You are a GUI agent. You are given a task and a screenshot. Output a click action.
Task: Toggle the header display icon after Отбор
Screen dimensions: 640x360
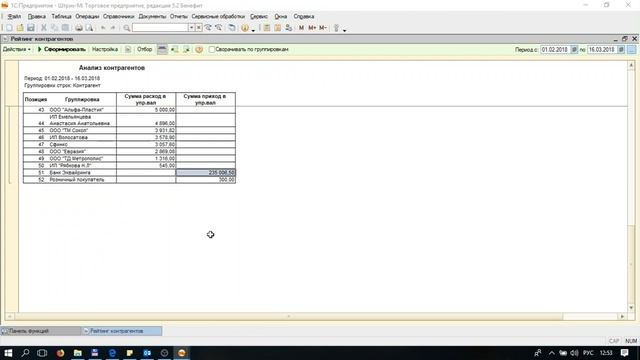pyautogui.click(x=162, y=49)
